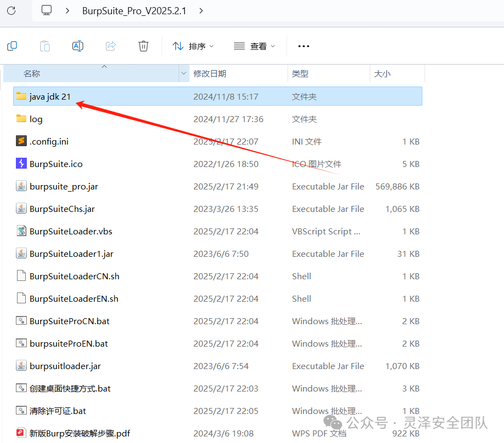504x443 pixels.
Task: Click the INI 文件 type cell
Action: pos(307,142)
